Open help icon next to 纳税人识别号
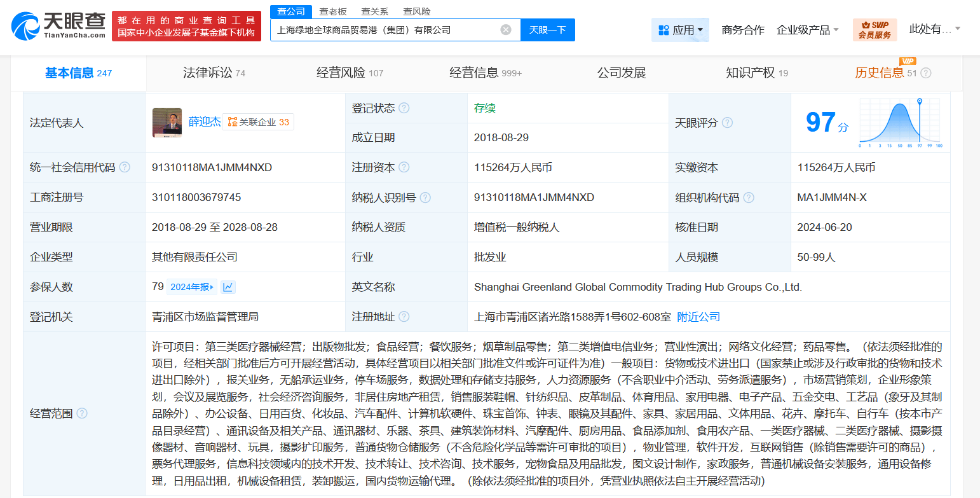The width and height of the screenshot is (980, 498). [425, 198]
